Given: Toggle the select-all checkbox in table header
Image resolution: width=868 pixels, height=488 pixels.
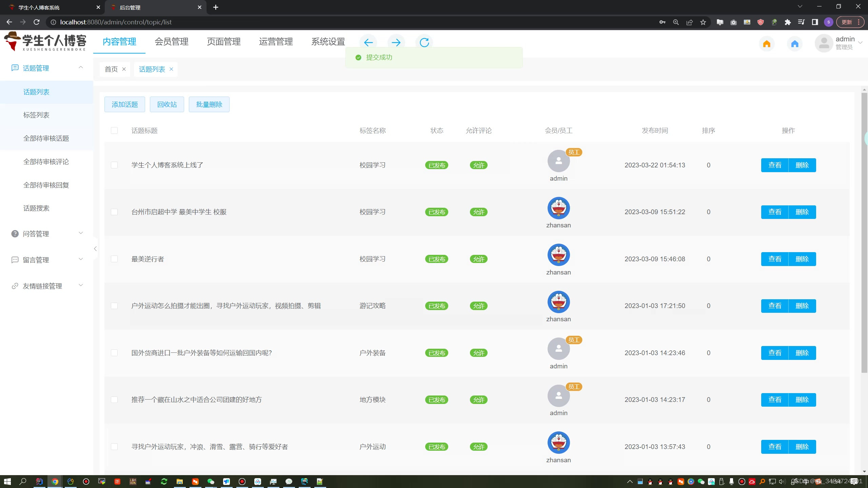Looking at the screenshot, I should (114, 130).
